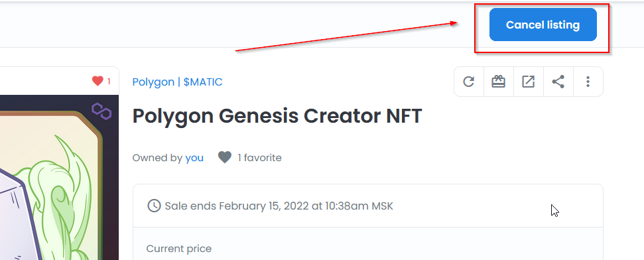Click the clock icon beside Sale ends
644x260 pixels.
pyautogui.click(x=154, y=206)
